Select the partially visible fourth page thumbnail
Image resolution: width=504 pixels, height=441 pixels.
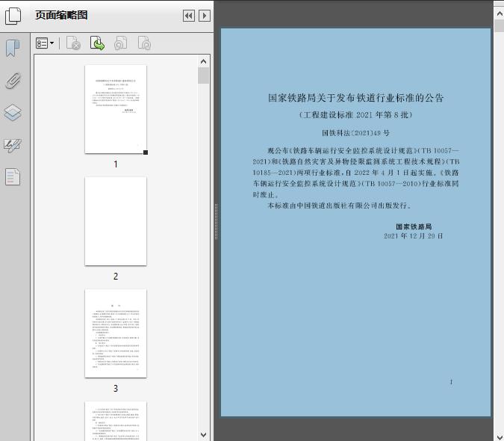[x=116, y=421]
